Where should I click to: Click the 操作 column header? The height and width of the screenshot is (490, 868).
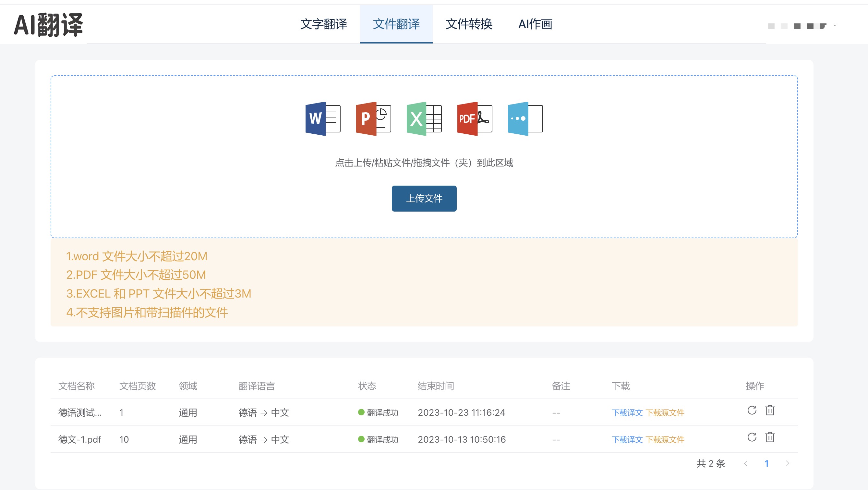tap(755, 386)
